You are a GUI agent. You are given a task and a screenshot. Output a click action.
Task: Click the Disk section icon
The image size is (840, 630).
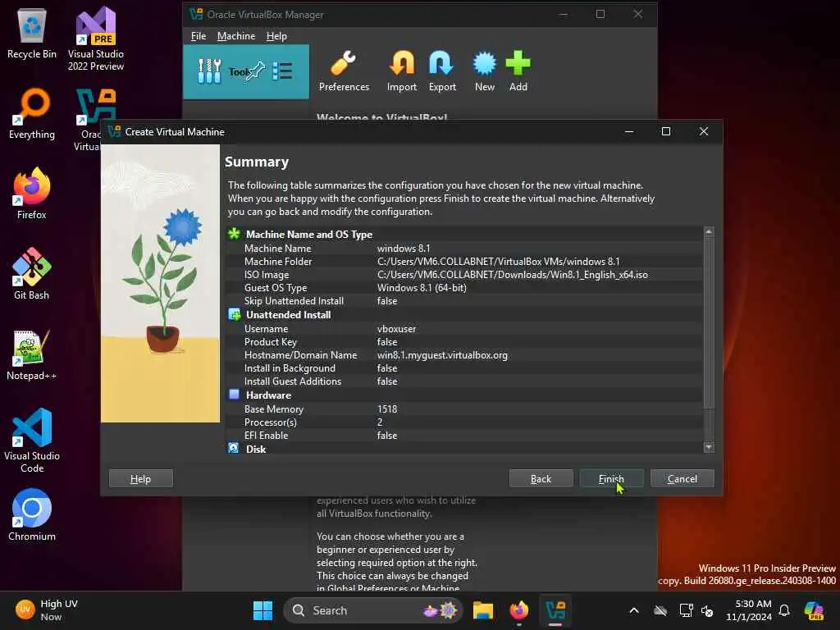(x=234, y=448)
